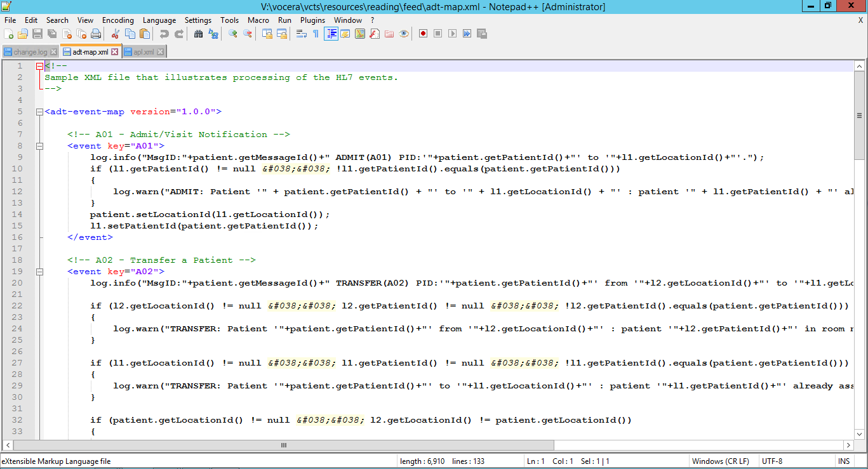Click the Zoom In magnifier icon
The height and width of the screenshot is (469, 868).
click(x=233, y=34)
